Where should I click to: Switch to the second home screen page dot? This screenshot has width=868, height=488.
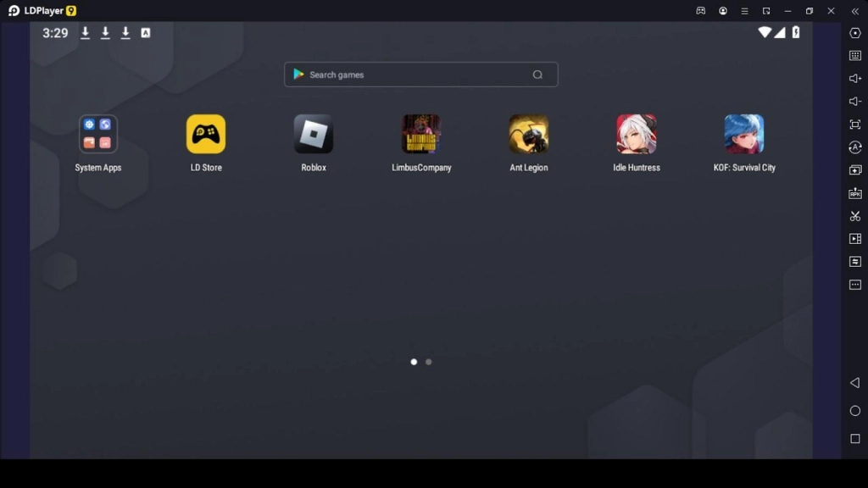[429, 362]
